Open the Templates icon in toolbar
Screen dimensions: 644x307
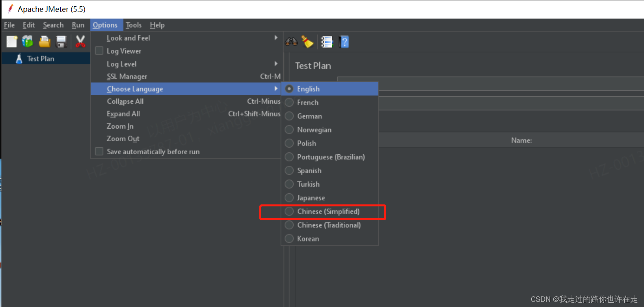28,41
